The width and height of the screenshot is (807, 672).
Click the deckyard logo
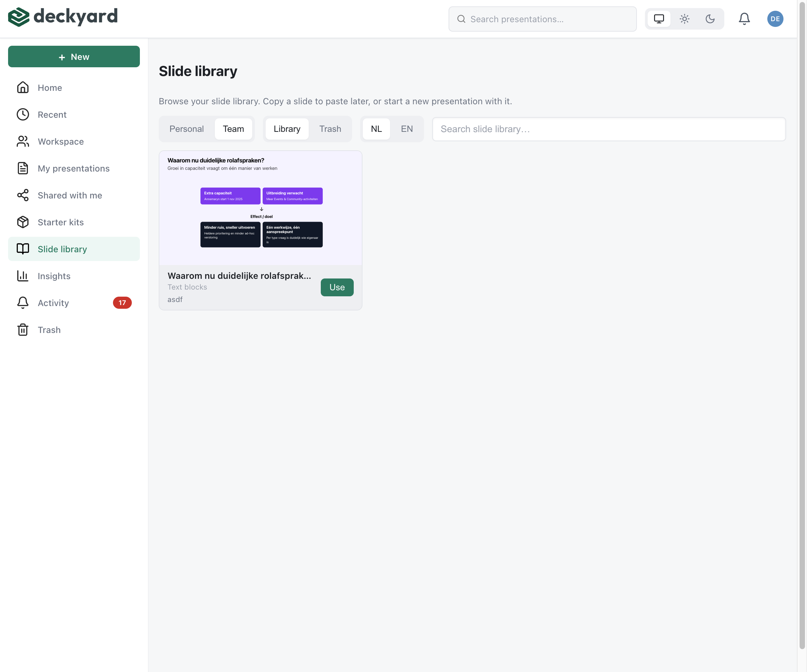(x=63, y=17)
